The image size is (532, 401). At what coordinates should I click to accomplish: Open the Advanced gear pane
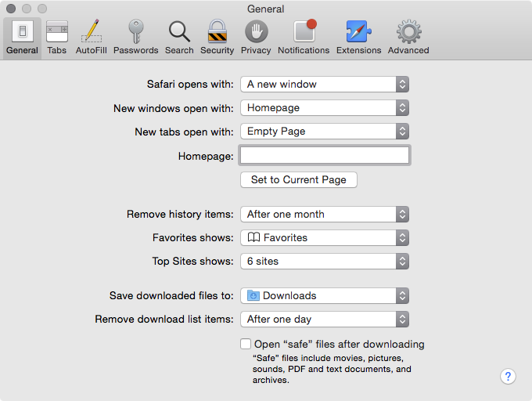[x=408, y=38]
